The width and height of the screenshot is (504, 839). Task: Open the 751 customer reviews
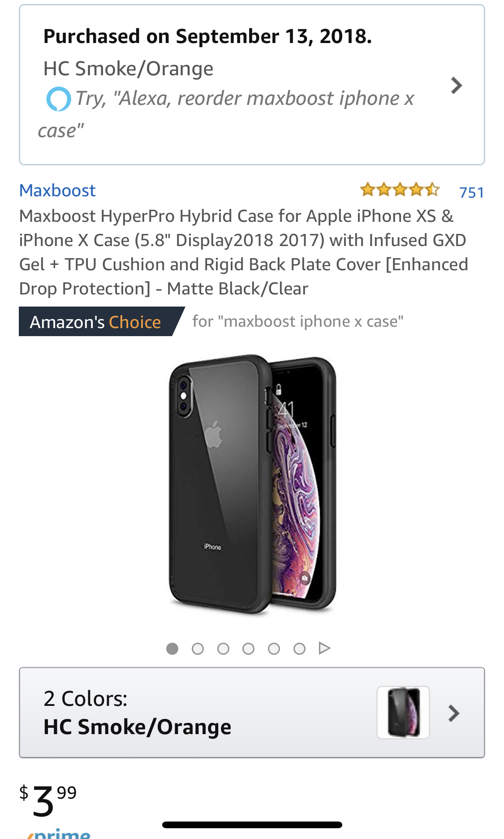471,192
